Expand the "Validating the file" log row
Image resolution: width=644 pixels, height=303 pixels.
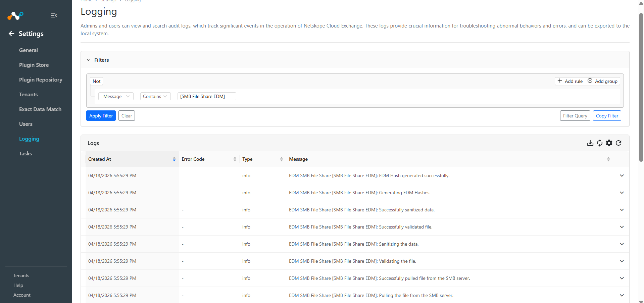[622, 261]
